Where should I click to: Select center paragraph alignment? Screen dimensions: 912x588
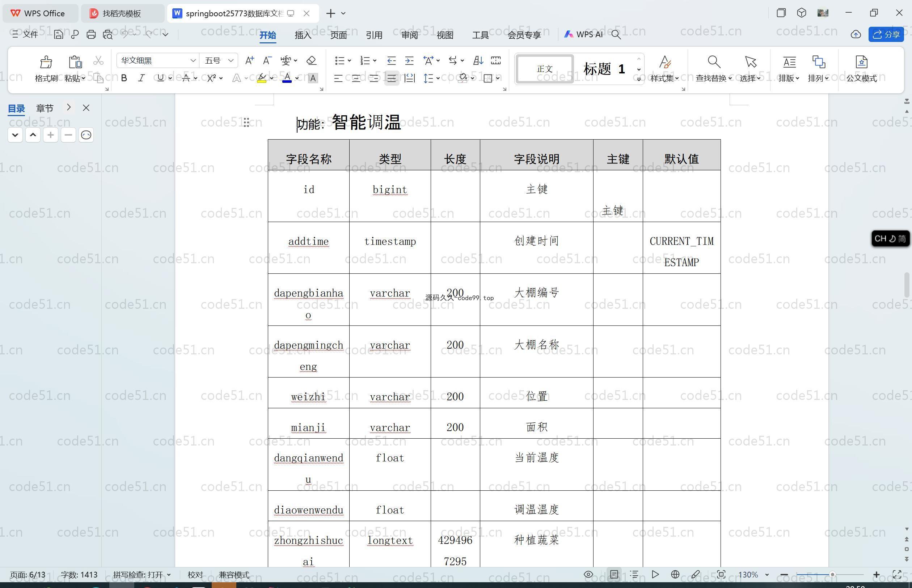coord(356,78)
